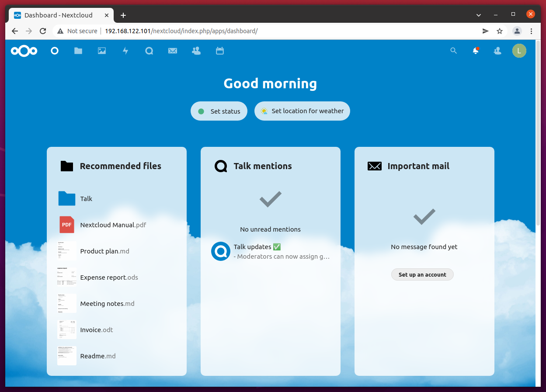This screenshot has height=392, width=546.
Task: Open the Files app icon
Action: point(78,51)
